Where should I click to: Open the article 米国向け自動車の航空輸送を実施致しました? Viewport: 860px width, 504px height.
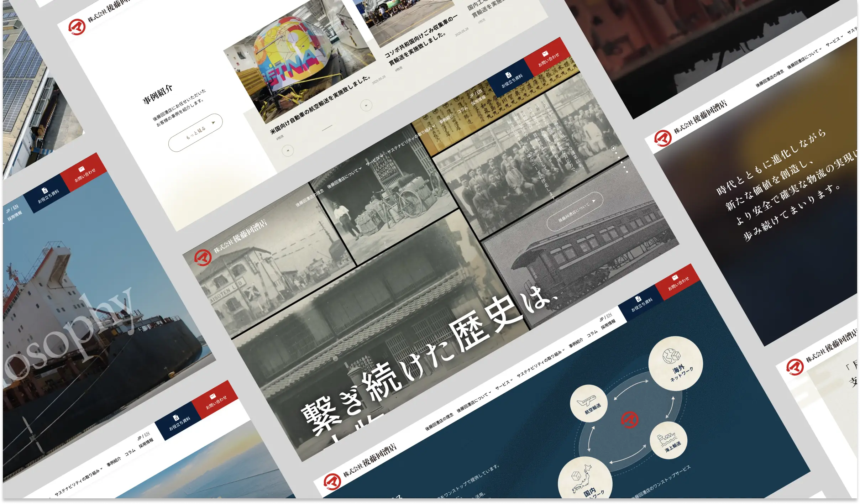click(321, 105)
